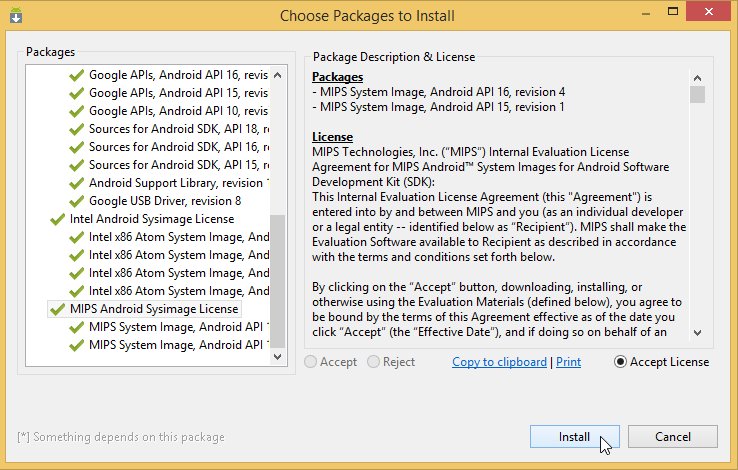Click the green check beside Google APIs API 10
Viewport: 738px width, 470px height.
point(76,112)
